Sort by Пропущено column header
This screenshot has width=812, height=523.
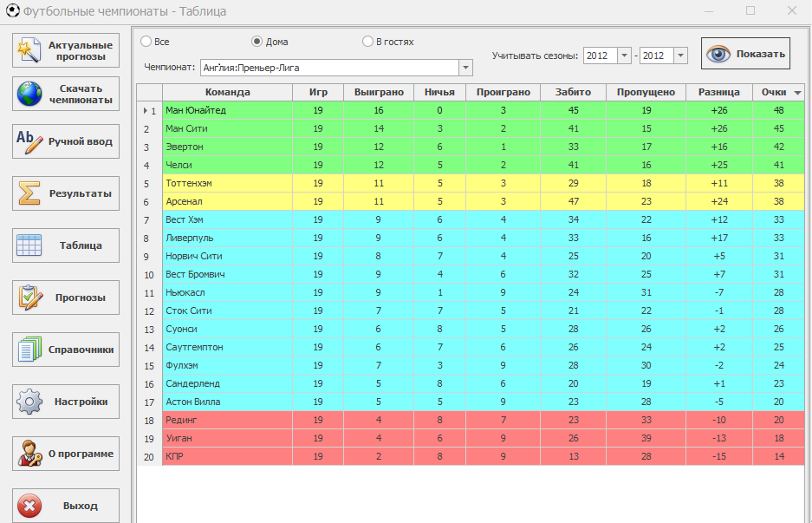pyautogui.click(x=646, y=92)
